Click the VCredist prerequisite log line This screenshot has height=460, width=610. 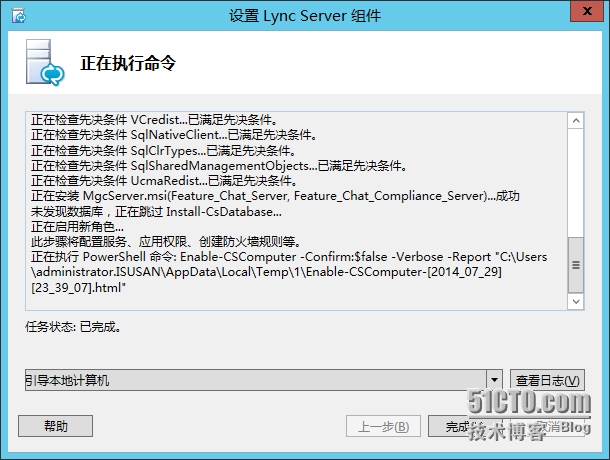[x=154, y=119]
